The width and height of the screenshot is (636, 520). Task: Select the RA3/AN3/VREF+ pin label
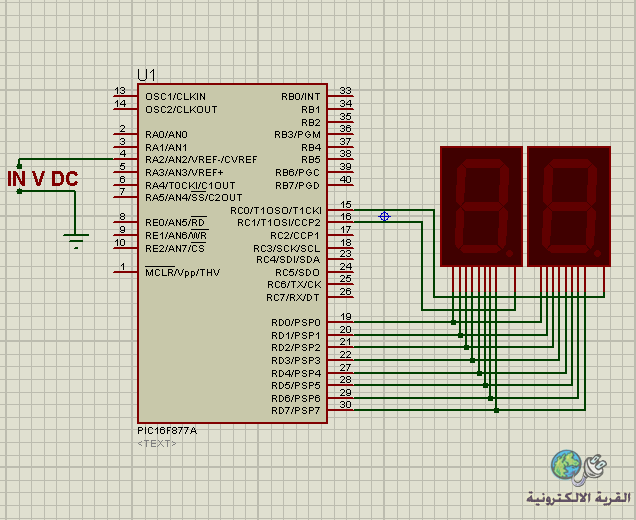(184, 173)
